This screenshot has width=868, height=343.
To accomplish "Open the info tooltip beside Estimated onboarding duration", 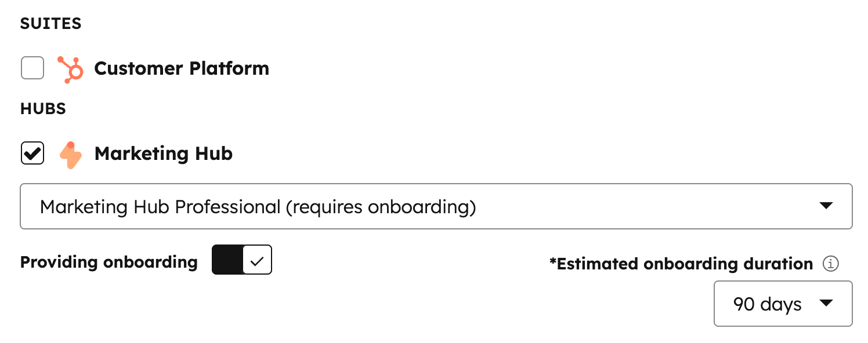I will [x=831, y=264].
